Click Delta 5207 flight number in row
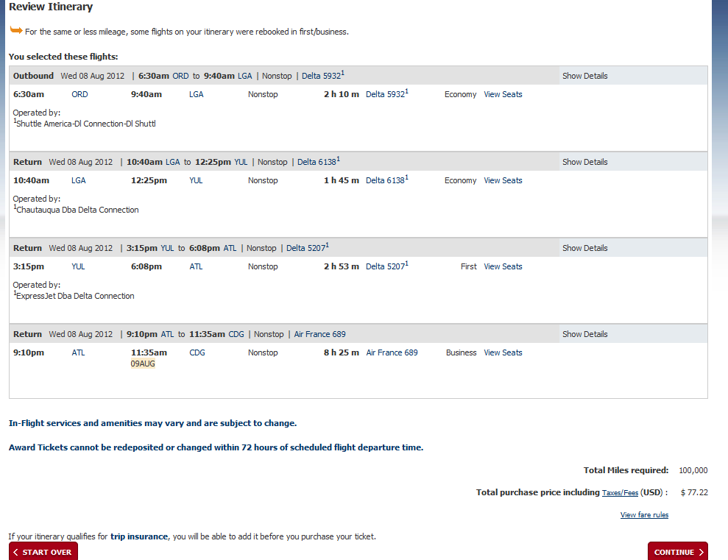Viewport: 728px width, 560px height. (x=385, y=266)
